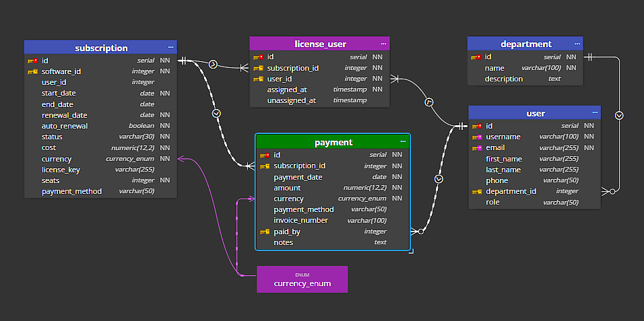Select the green payment table header
644x321 pixels.
pos(333,142)
